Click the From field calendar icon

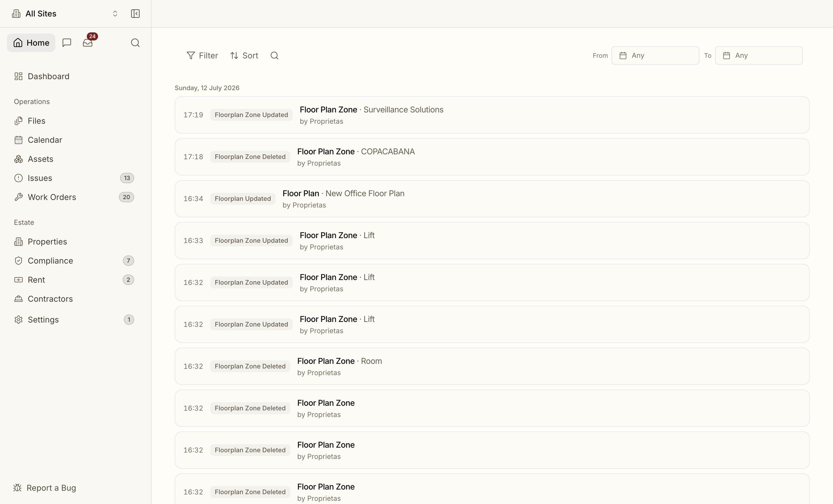pos(623,55)
